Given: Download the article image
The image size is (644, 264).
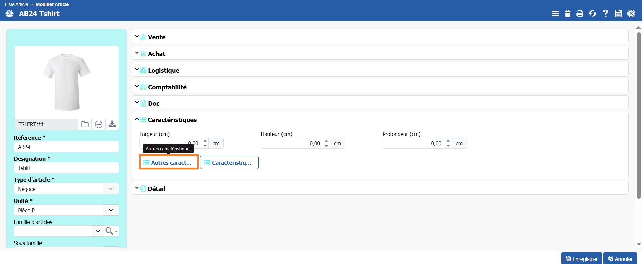Looking at the screenshot, I should coord(112,124).
